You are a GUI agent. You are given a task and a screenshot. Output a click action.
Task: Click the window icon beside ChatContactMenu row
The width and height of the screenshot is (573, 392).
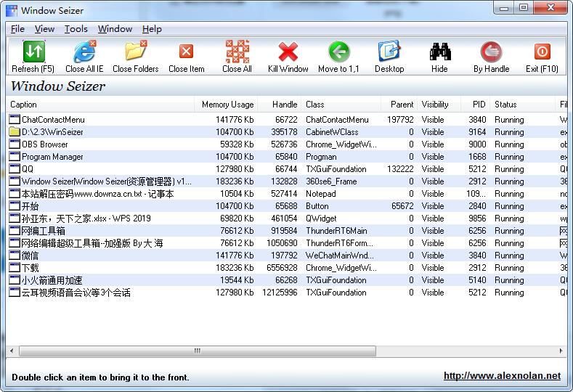click(x=15, y=119)
